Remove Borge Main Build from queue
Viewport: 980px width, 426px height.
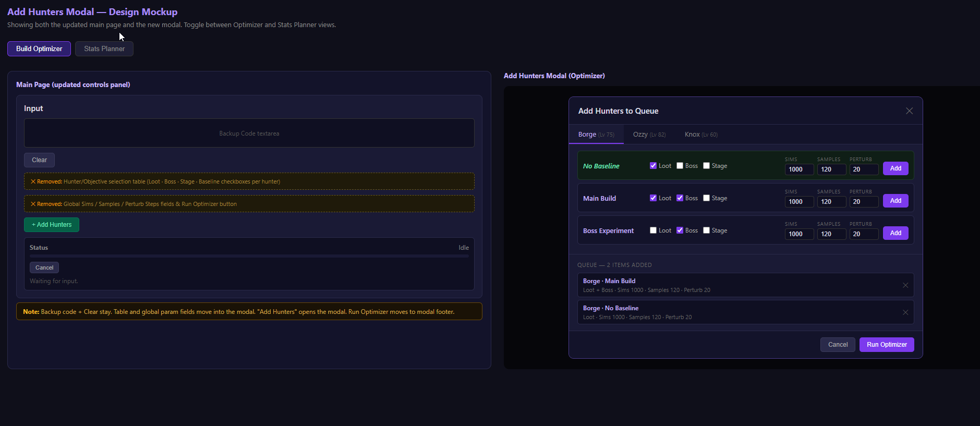pos(905,285)
